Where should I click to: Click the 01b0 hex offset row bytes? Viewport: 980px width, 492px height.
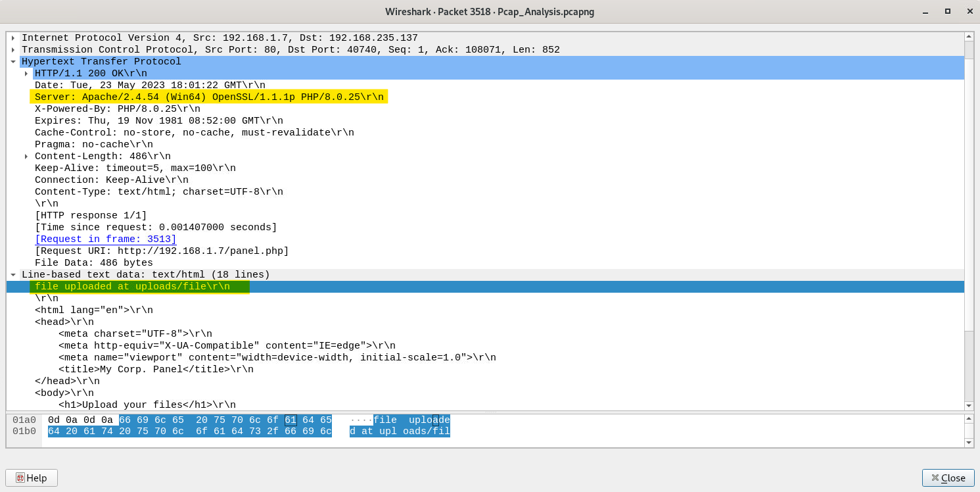pyautogui.click(x=189, y=431)
